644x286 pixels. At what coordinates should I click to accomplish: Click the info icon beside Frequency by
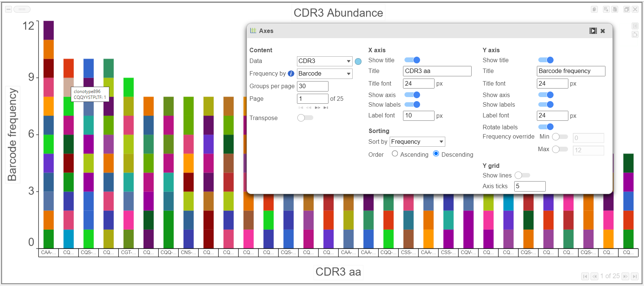pos(291,73)
